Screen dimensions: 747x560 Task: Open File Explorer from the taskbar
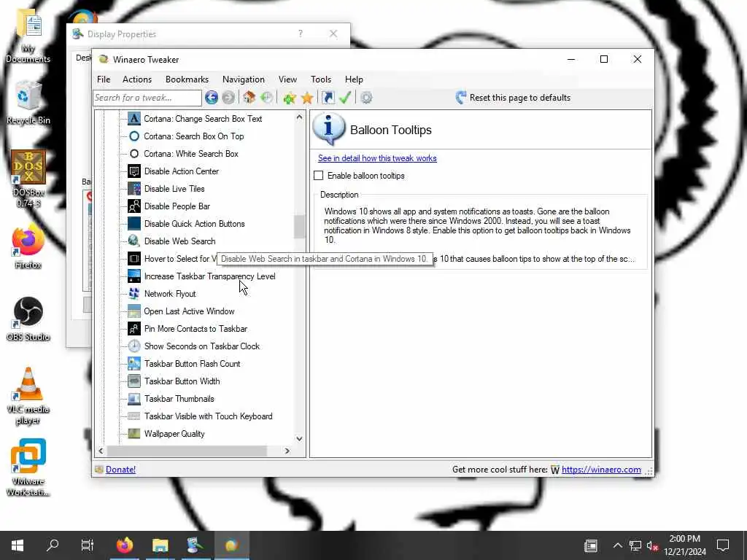click(160, 545)
